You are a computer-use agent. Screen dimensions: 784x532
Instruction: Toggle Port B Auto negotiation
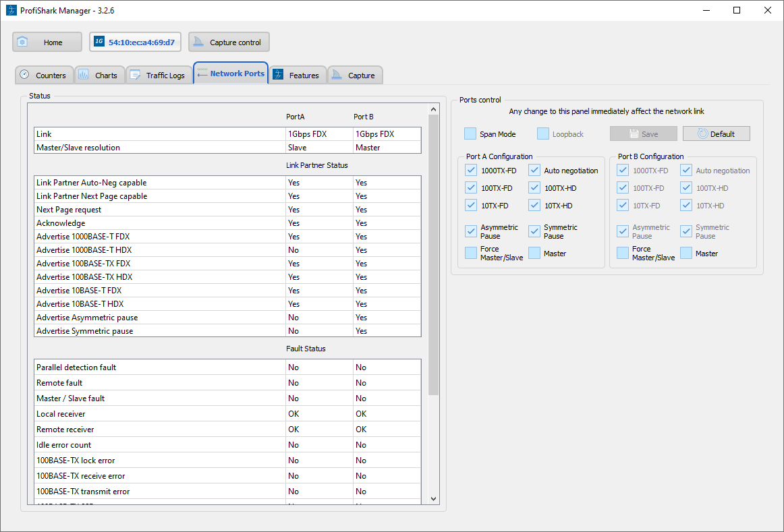(686, 171)
